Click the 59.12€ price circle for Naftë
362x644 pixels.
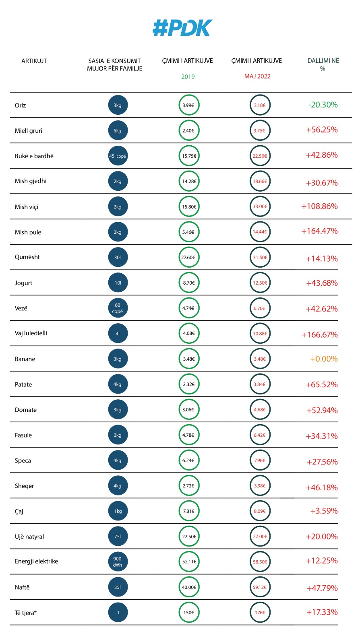coord(260,587)
